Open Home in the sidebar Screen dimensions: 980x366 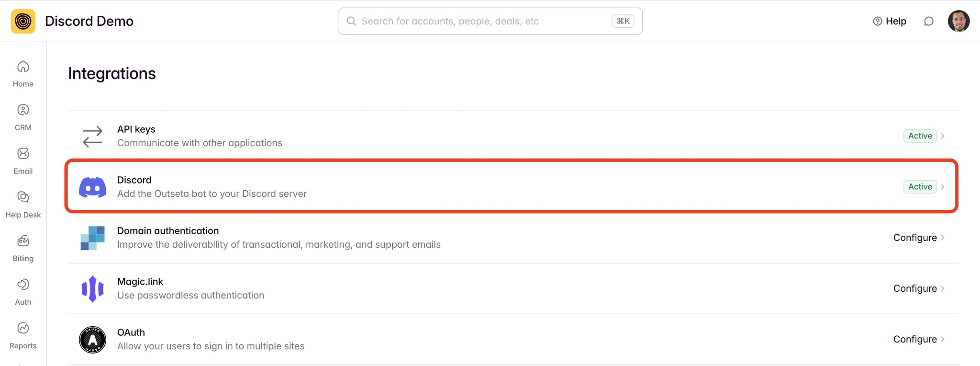tap(23, 74)
